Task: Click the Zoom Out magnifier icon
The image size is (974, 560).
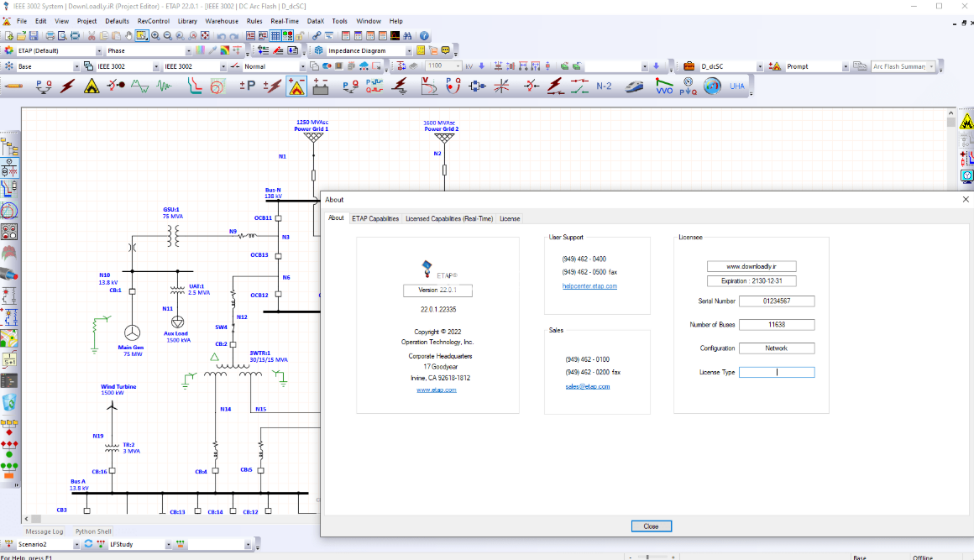Action: coord(168,36)
